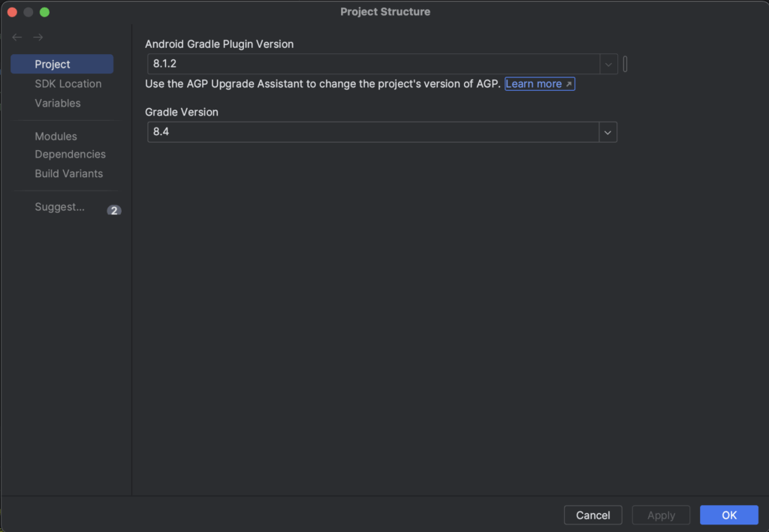Close the Project Structure window

pos(12,12)
